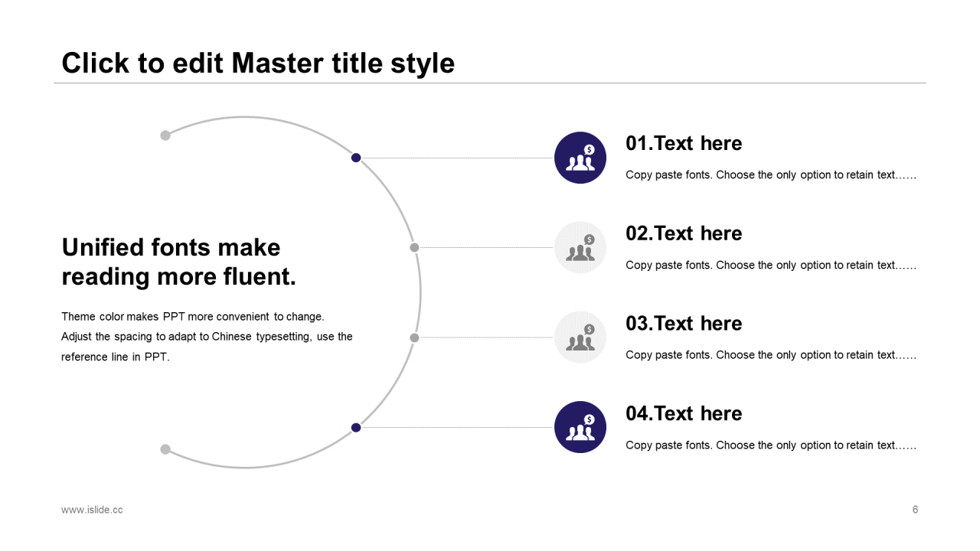Click the "04.Text here" heading
The width and height of the screenshot is (980, 551).
(684, 414)
